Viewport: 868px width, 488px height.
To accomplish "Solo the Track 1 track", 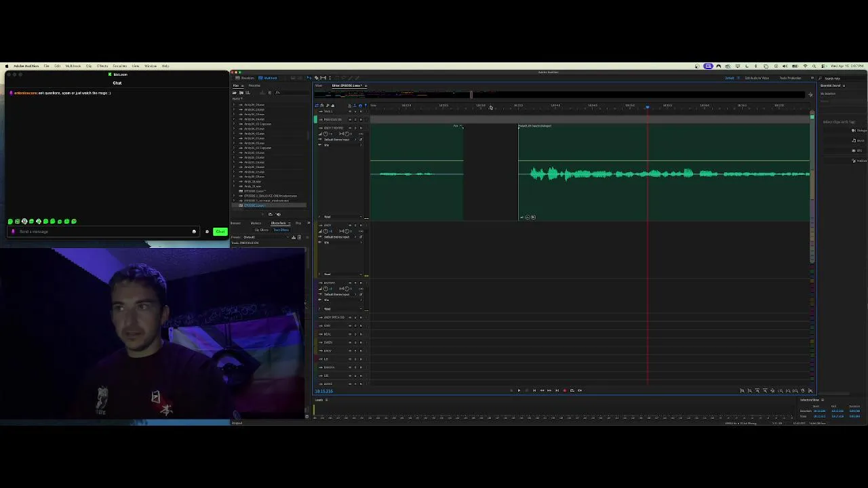I will click(355, 111).
